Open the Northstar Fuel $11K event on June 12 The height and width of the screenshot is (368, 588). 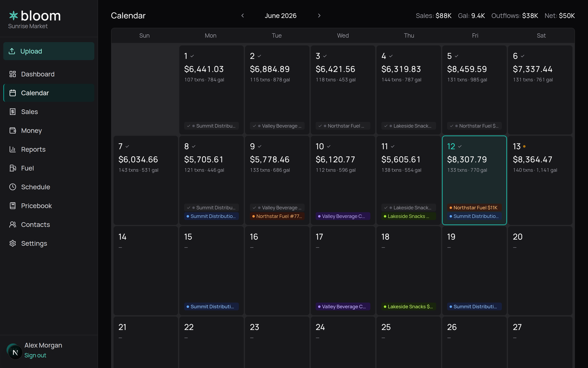pos(474,208)
